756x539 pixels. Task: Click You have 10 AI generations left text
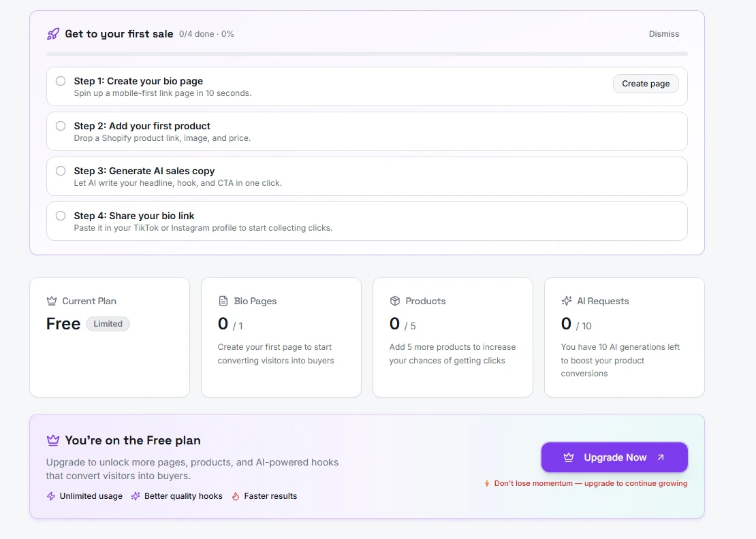[620, 360]
